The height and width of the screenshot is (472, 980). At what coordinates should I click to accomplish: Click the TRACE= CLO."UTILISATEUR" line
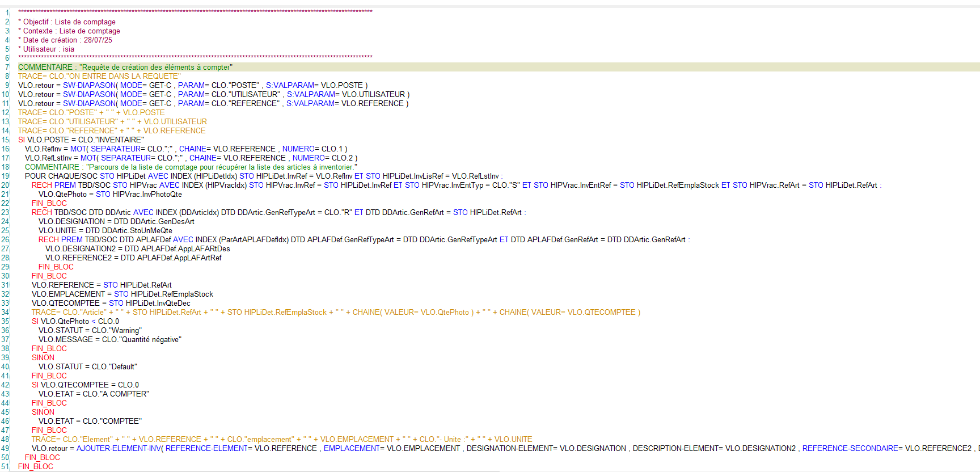pyautogui.click(x=112, y=121)
